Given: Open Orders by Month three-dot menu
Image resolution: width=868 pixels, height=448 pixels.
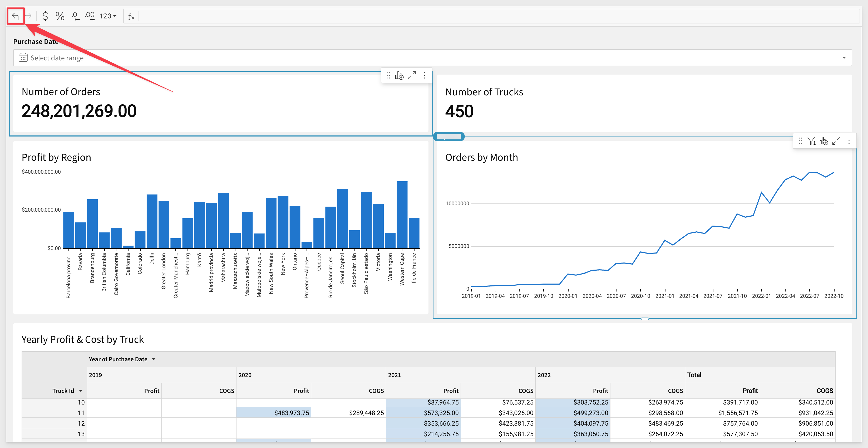Looking at the screenshot, I should (849, 141).
